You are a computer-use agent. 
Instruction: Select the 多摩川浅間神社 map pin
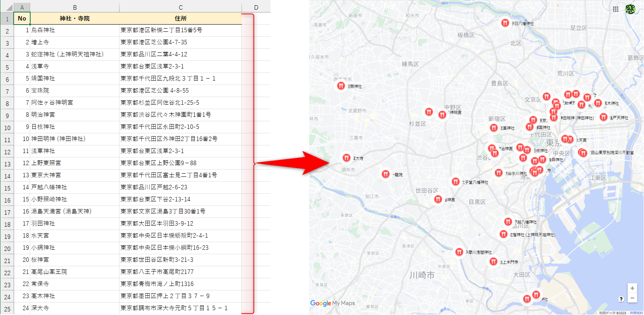[x=459, y=252]
